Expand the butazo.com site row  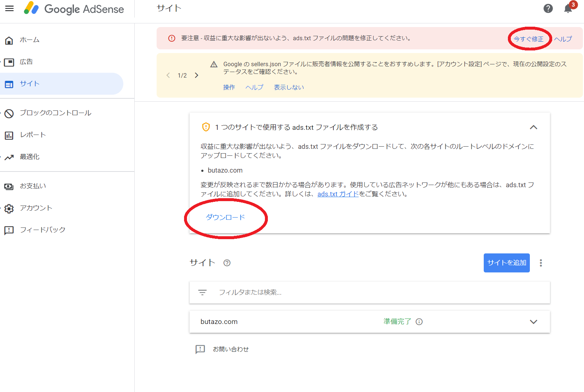tap(533, 322)
